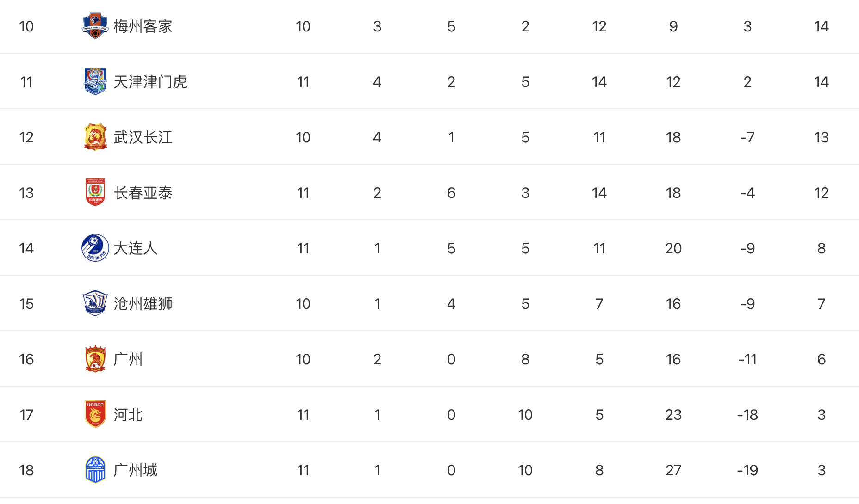Image resolution: width=859 pixels, height=504 pixels.
Task: Click the Guangzhou (广州) red club crest
Action: 95,359
